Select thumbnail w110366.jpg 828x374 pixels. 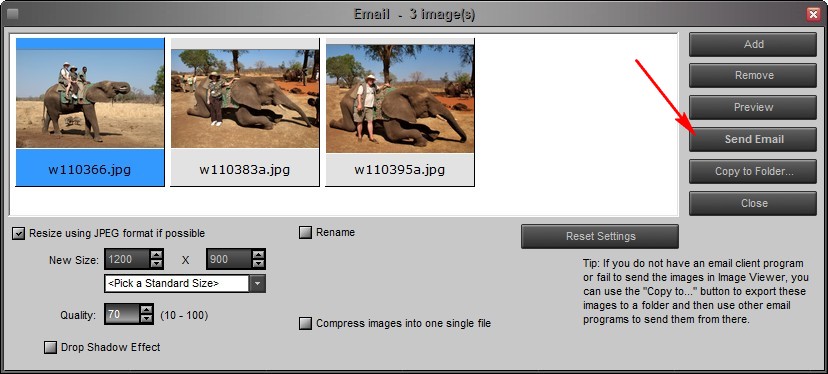tap(90, 112)
